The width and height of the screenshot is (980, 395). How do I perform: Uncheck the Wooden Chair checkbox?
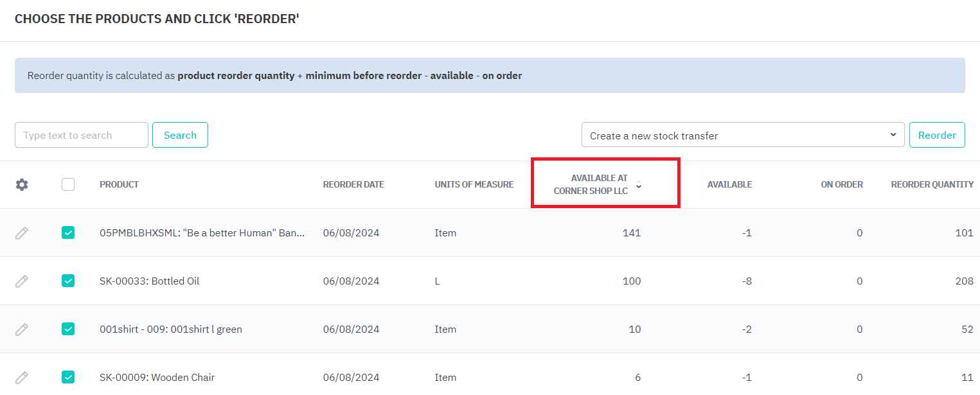tap(68, 378)
